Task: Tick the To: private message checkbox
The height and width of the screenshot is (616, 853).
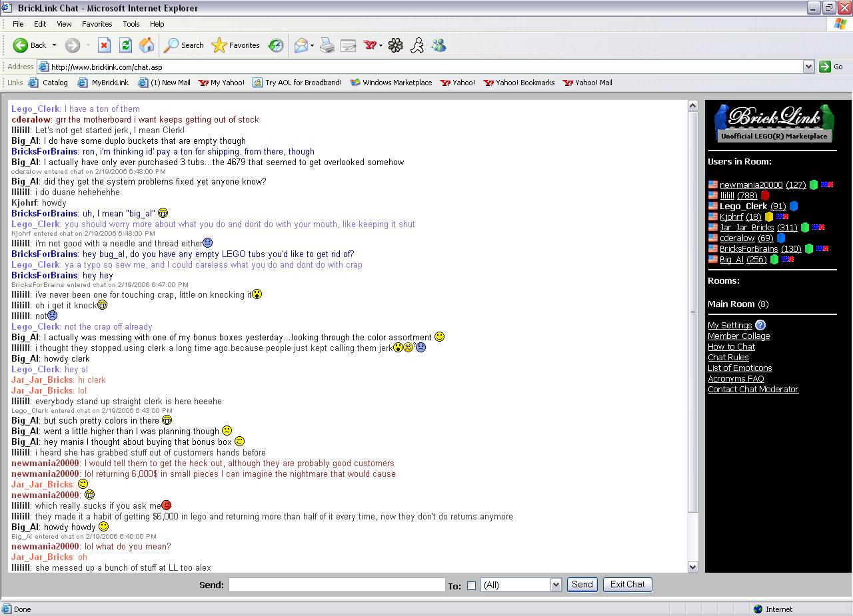Action: point(471,585)
